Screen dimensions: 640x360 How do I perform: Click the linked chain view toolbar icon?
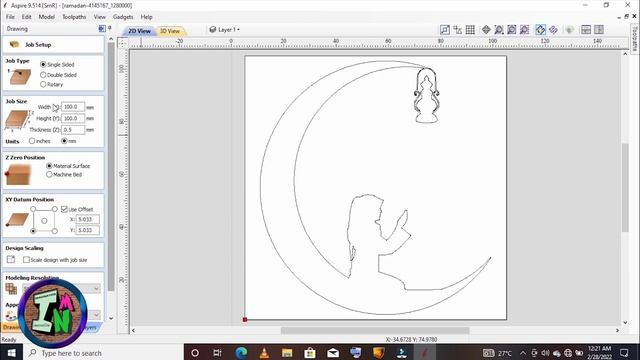pyautogui.click(x=553, y=30)
